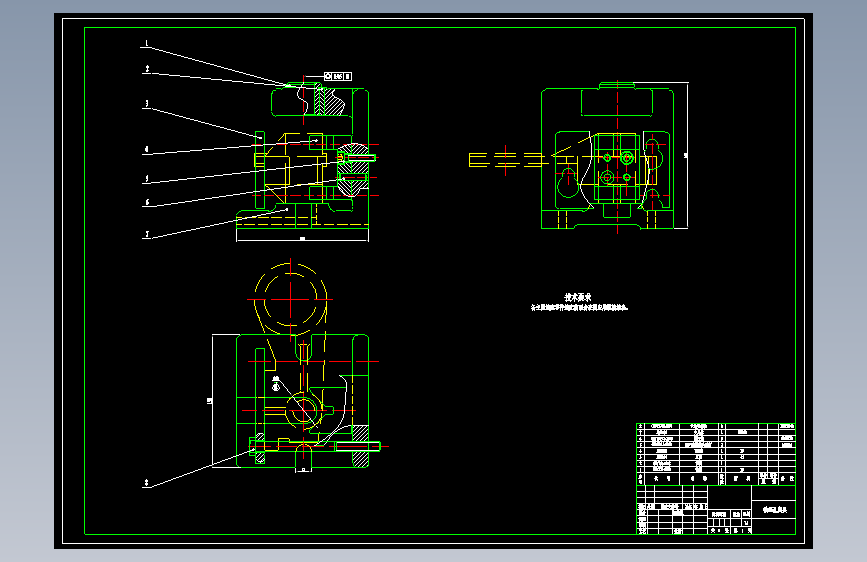The image size is (867, 562).
Task: Click part balloon number 3
Action: click(x=147, y=103)
